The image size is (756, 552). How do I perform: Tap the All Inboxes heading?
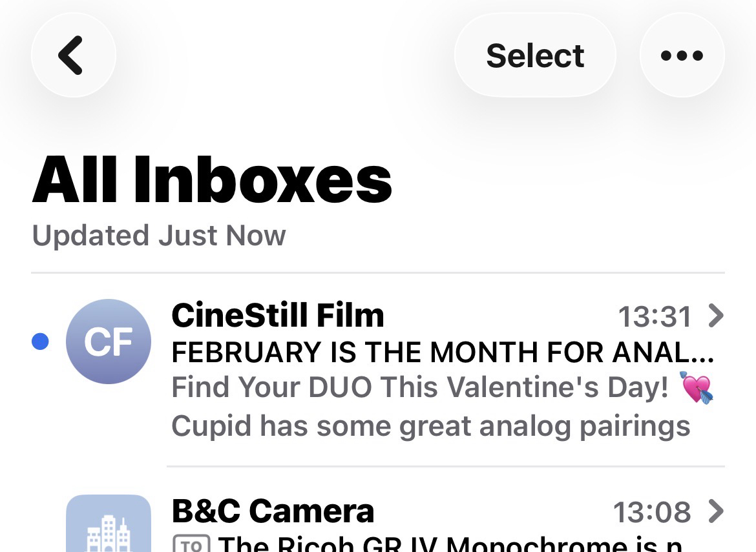(x=212, y=181)
